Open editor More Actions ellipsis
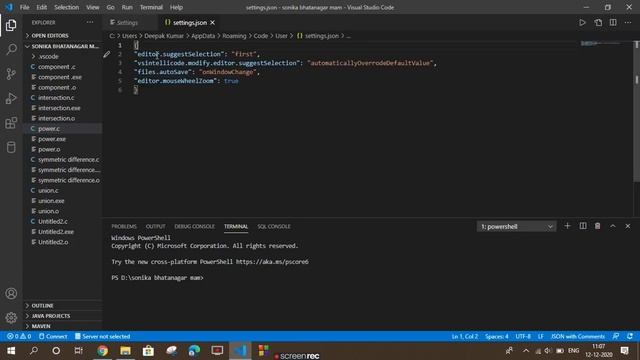 click(628, 22)
